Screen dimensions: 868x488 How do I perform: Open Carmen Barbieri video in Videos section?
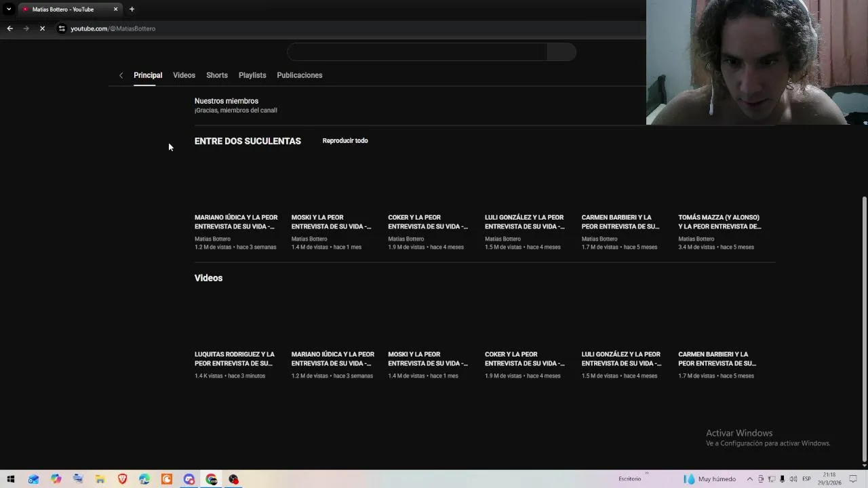pos(717,359)
